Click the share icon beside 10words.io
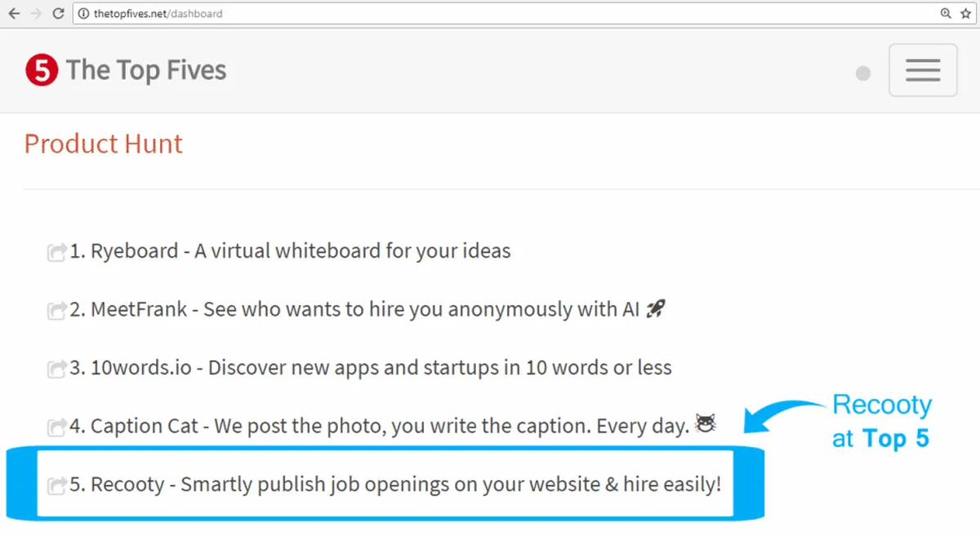The image size is (980, 537). (56, 369)
